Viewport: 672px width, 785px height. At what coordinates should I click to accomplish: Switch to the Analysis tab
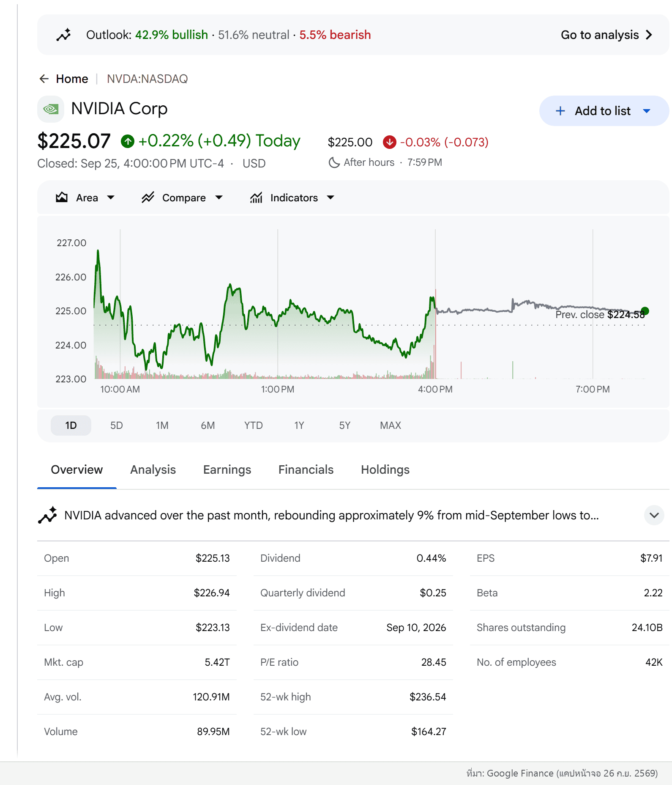(x=153, y=469)
